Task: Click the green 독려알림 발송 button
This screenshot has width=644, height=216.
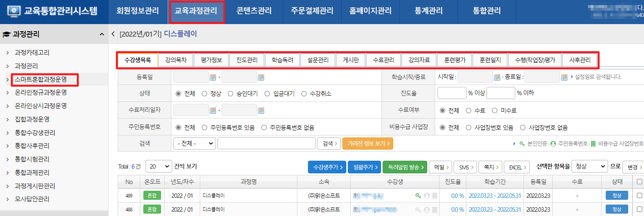Action: [x=405, y=167]
